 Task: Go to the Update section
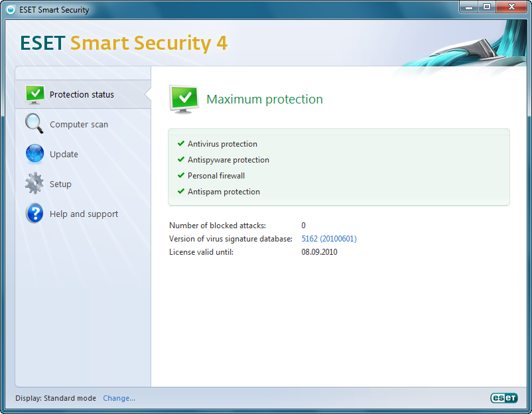(x=64, y=155)
